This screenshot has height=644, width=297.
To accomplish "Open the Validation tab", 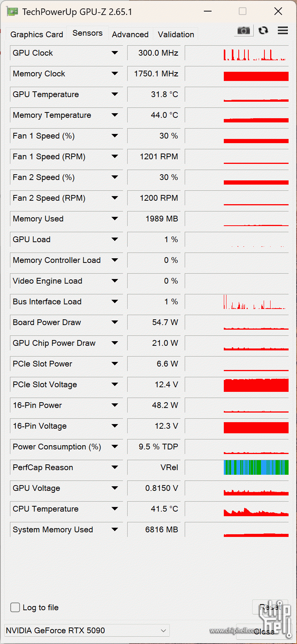I will pyautogui.click(x=176, y=35).
